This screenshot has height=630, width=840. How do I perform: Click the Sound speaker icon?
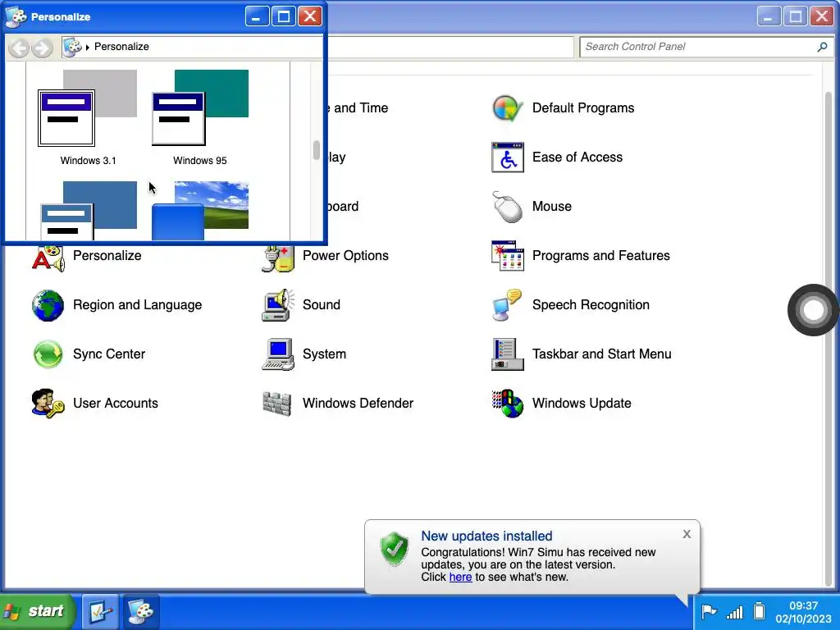tap(277, 305)
